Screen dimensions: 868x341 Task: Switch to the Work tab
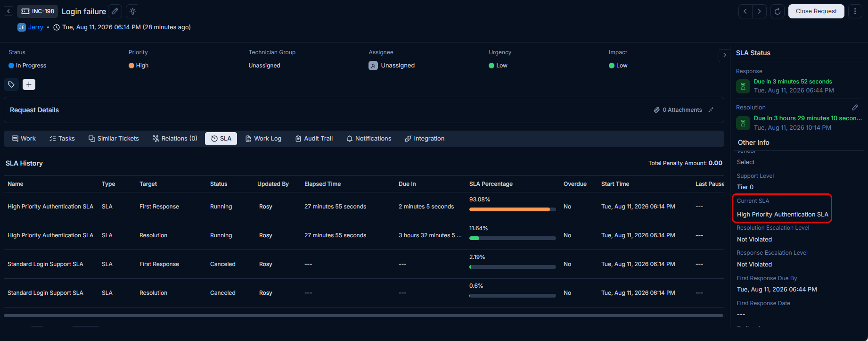24,139
